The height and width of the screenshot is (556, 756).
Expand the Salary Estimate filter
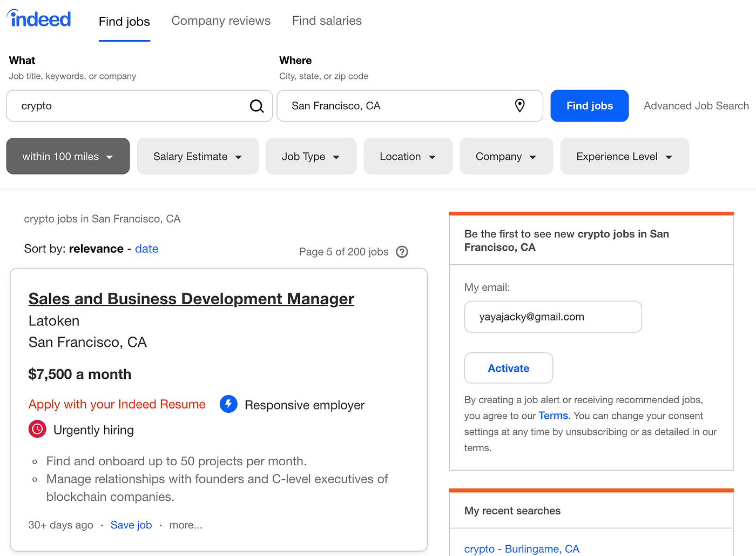[198, 156]
